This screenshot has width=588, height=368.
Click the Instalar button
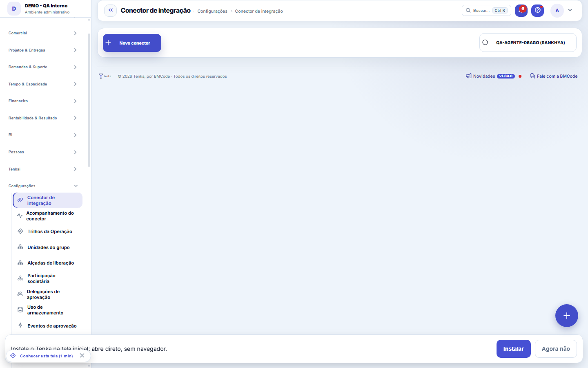pyautogui.click(x=514, y=349)
